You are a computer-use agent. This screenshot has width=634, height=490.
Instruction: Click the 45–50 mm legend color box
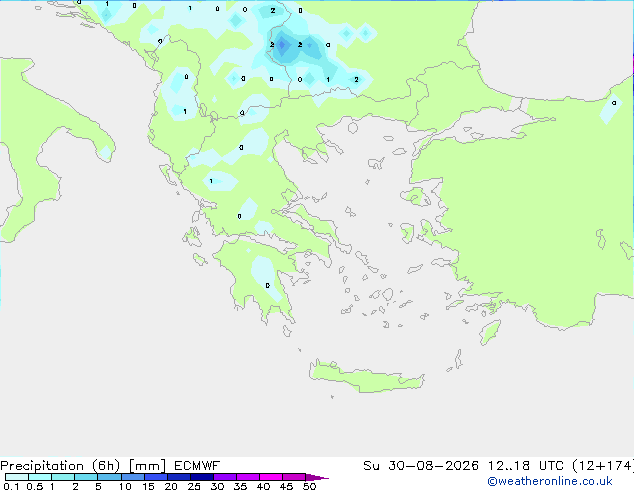[294, 477]
